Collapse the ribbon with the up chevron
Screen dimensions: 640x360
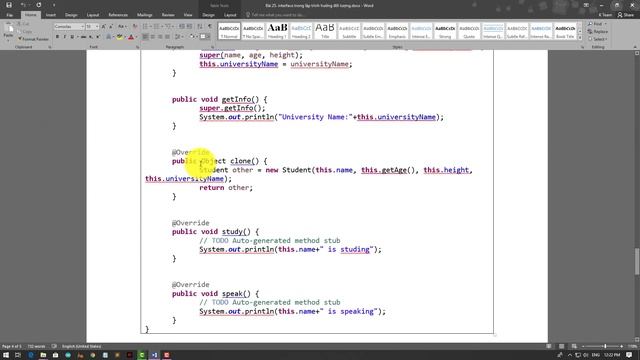(635, 47)
